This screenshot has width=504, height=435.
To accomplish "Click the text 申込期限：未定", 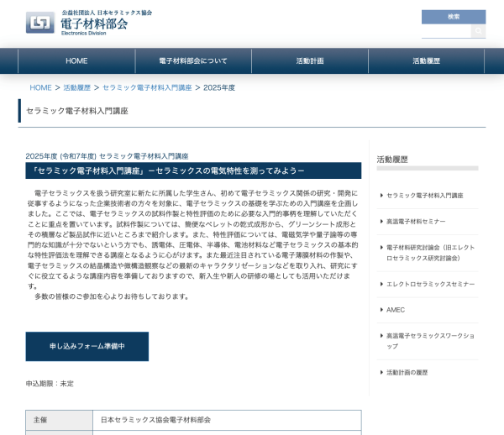I will point(50,384).
